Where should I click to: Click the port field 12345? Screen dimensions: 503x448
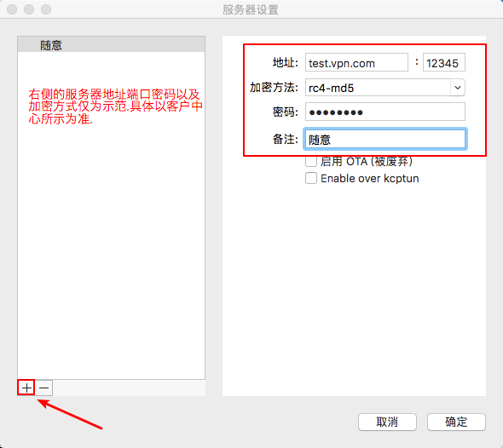(x=444, y=62)
